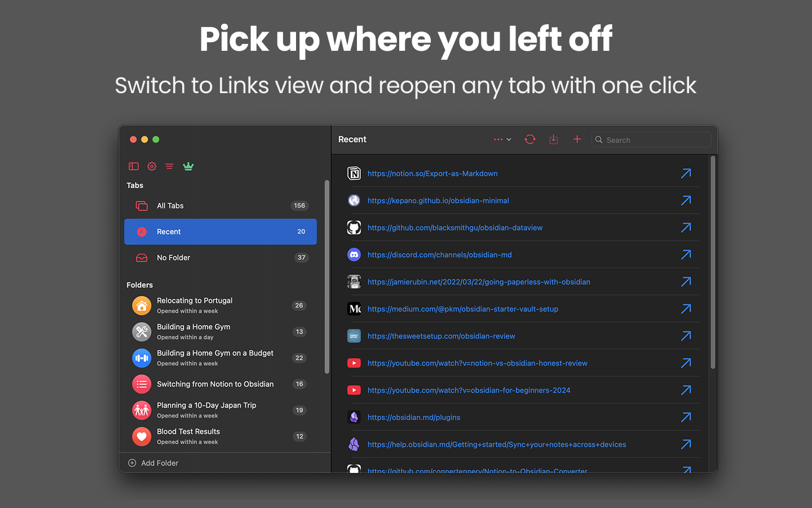Click the green crown premium icon
This screenshot has height=508, width=812.
click(188, 167)
